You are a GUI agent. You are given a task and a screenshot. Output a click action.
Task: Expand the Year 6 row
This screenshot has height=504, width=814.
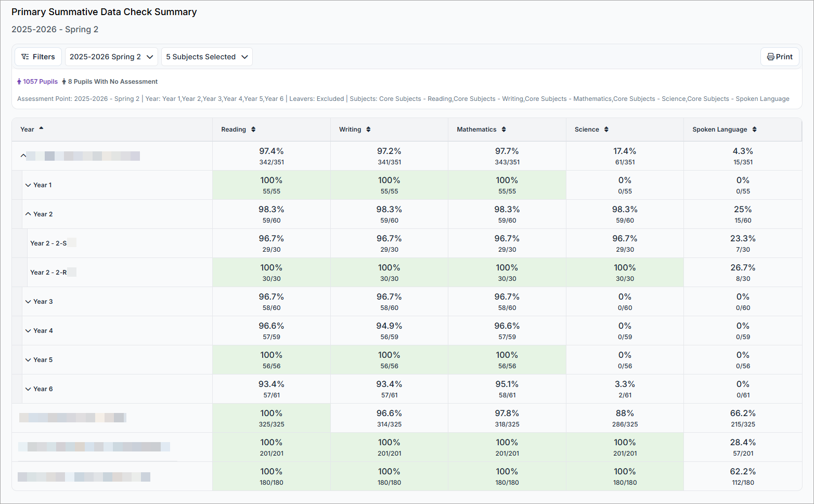28,389
